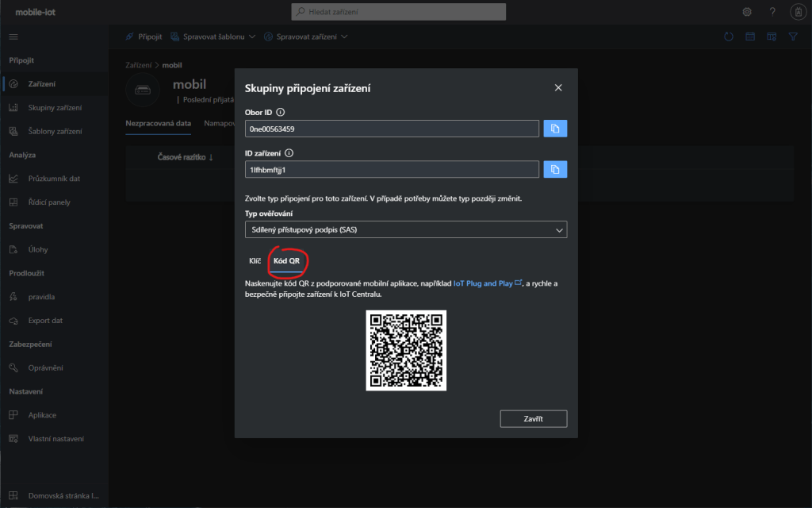Expand the Spravovat zařízení menu
The width and height of the screenshot is (812, 508).
tap(305, 37)
